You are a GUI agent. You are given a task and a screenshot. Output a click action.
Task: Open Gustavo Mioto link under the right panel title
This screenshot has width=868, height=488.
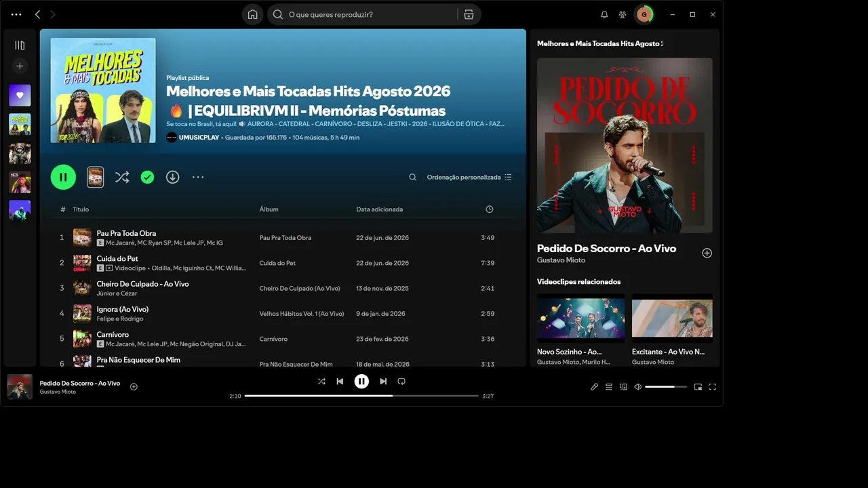(x=561, y=260)
